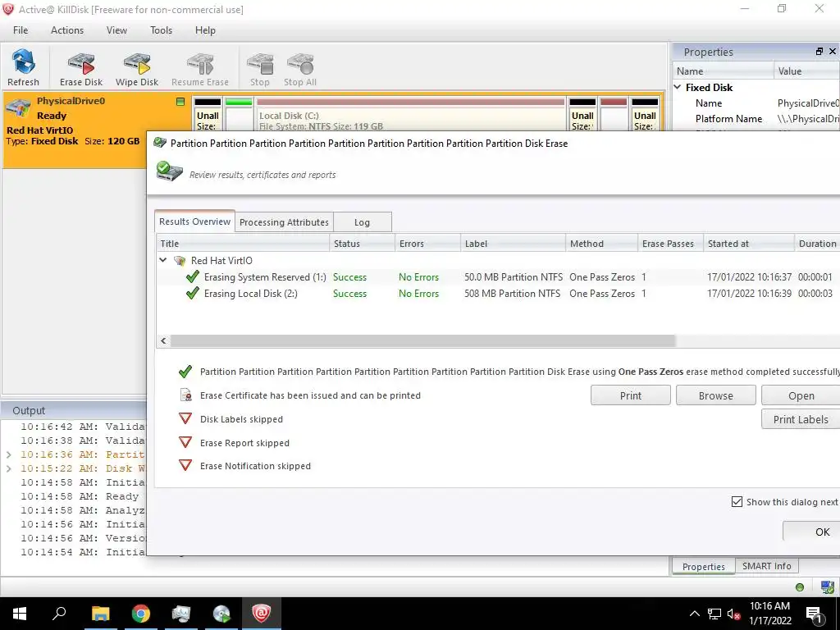Collapse the Red Hat VirtIO results row
The width and height of the screenshot is (840, 630).
[x=163, y=260]
